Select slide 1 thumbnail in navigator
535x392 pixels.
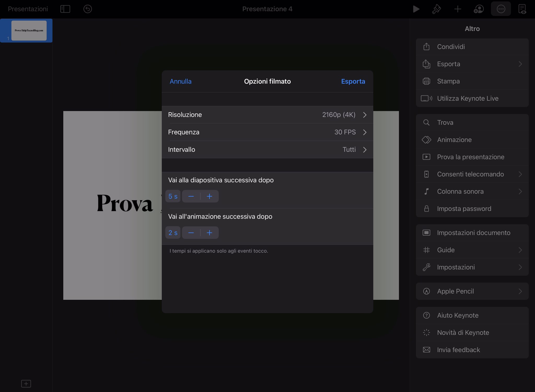29,31
